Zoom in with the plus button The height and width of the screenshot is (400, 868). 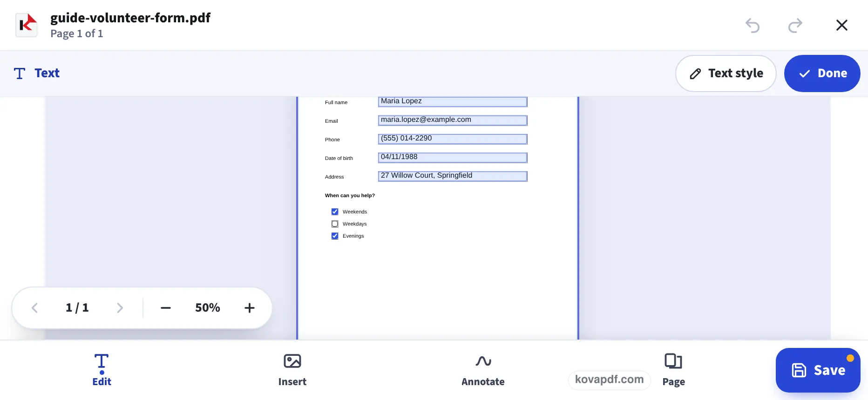(250, 308)
